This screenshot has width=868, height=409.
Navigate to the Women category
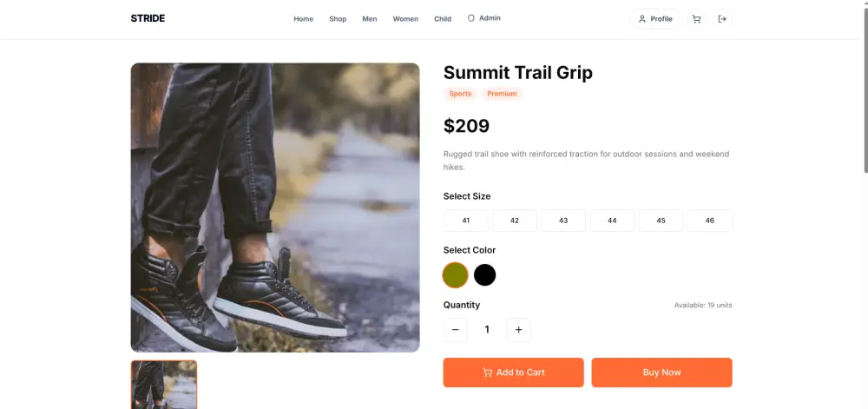(405, 19)
